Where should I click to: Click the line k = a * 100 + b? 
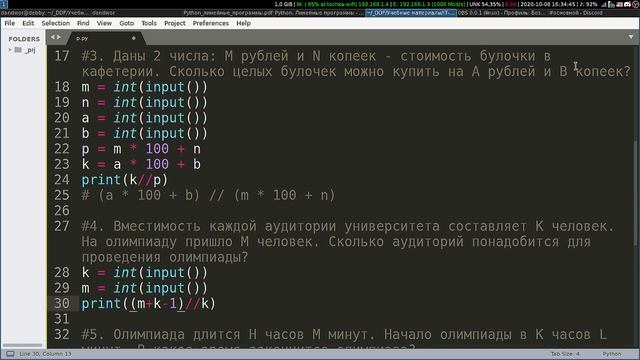(141, 164)
